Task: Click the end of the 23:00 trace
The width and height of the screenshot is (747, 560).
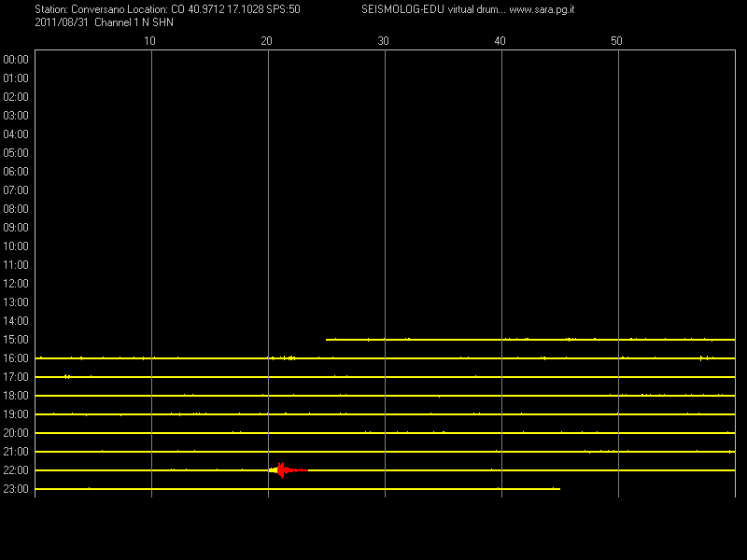Action: point(558,489)
